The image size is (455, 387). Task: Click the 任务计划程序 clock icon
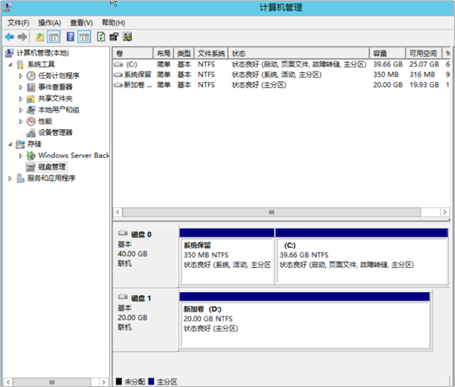(x=31, y=76)
